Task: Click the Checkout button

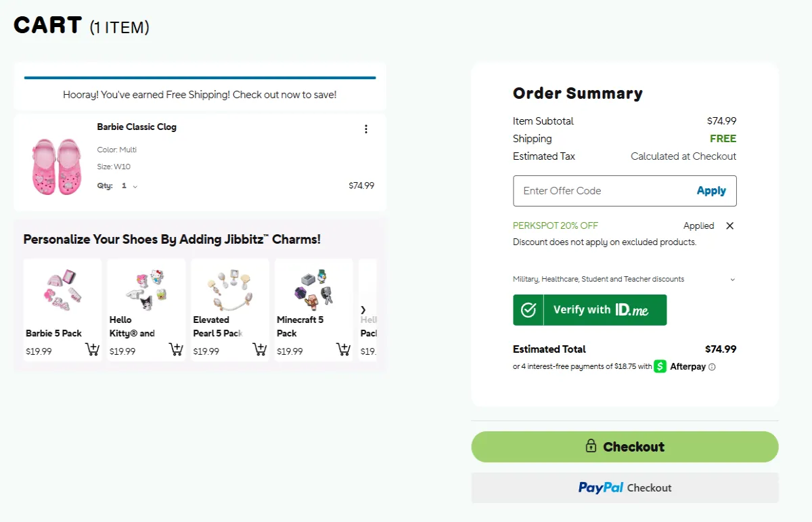Action: 624,446
